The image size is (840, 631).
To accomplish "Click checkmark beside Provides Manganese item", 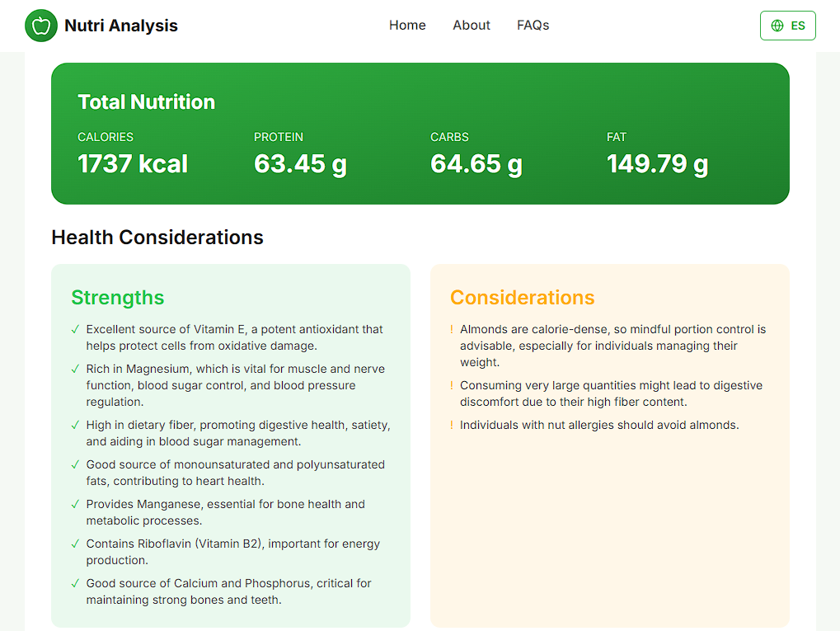I will tap(75, 504).
